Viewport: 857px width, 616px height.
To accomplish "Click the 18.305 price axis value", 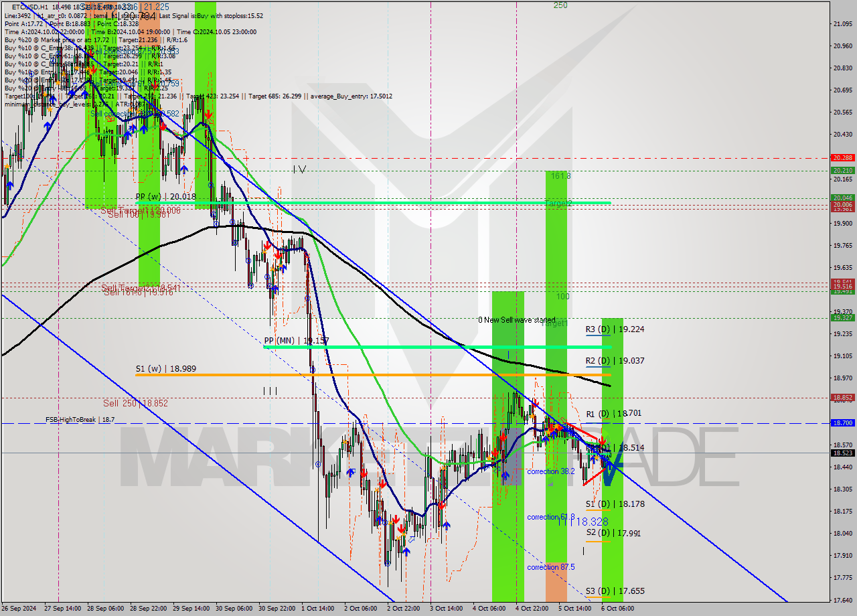I will [x=842, y=489].
